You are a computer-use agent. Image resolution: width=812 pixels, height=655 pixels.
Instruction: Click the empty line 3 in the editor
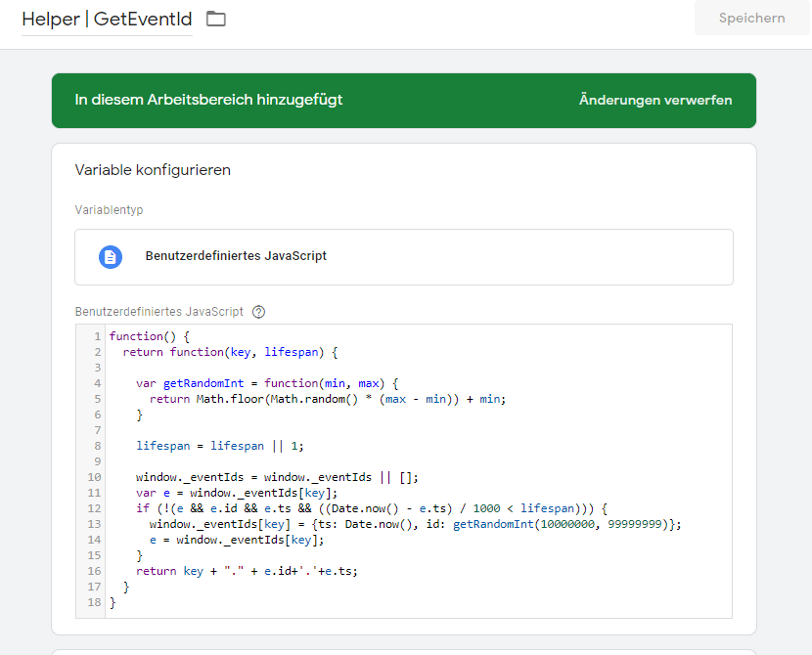pyautogui.click(x=391, y=368)
